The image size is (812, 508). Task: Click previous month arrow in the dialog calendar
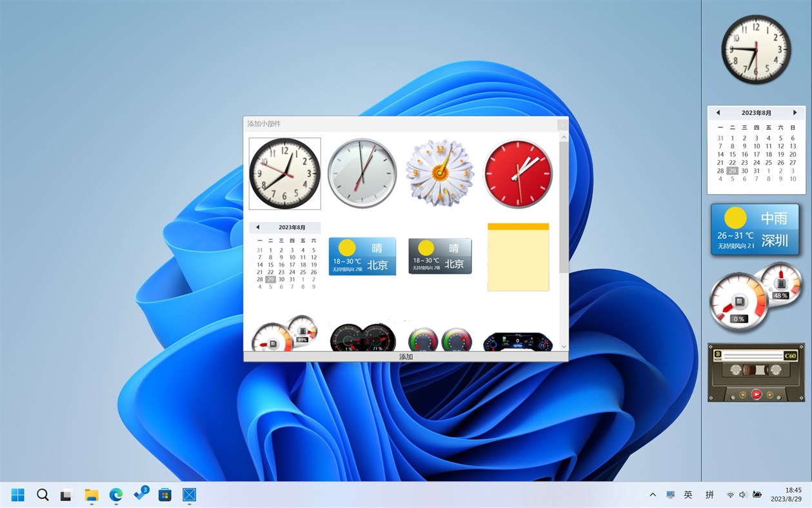point(257,227)
